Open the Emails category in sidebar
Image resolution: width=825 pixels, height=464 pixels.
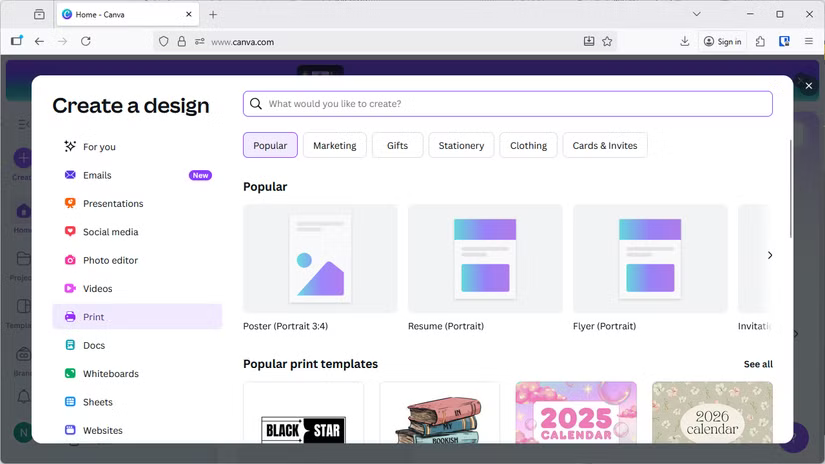[97, 175]
